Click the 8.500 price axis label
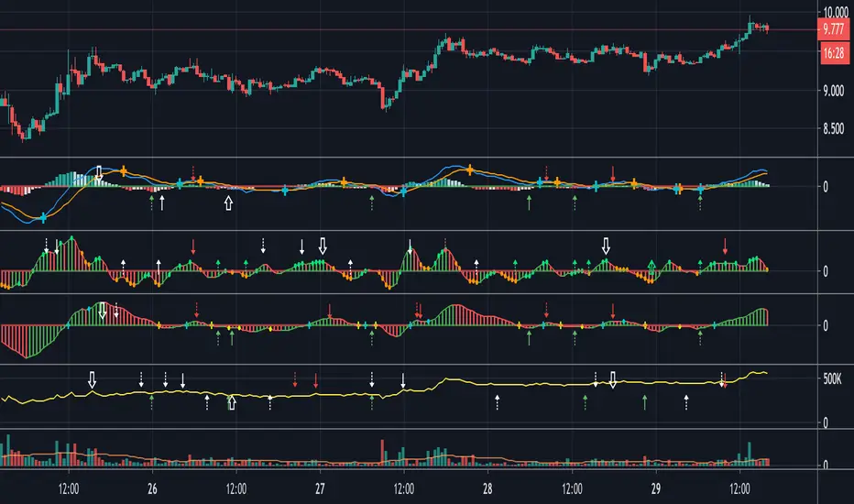 (833, 129)
